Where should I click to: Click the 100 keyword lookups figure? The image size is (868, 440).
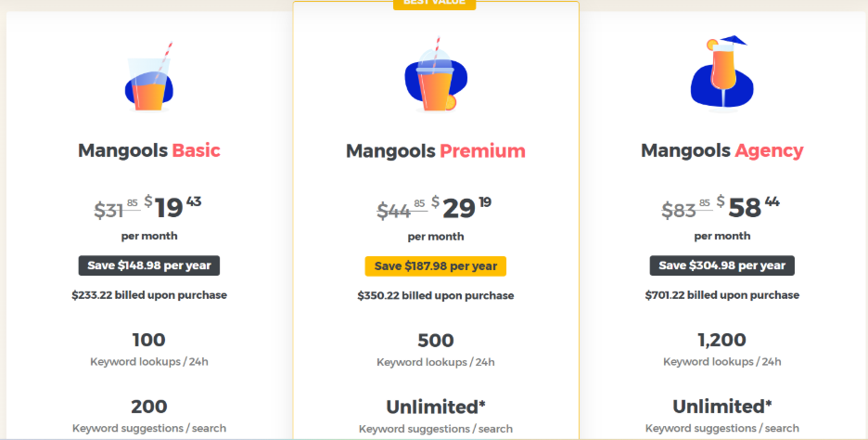point(148,340)
